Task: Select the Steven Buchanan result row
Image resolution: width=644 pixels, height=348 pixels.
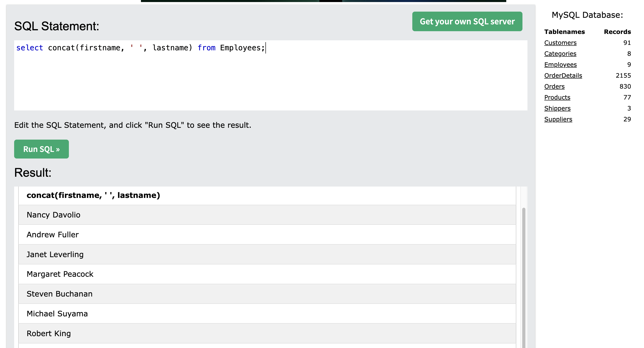Action: pos(267,294)
